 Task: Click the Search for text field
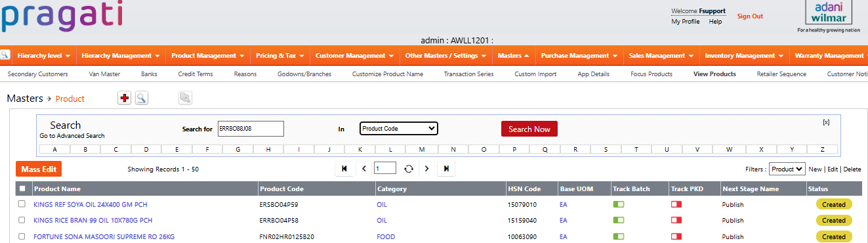(x=251, y=129)
